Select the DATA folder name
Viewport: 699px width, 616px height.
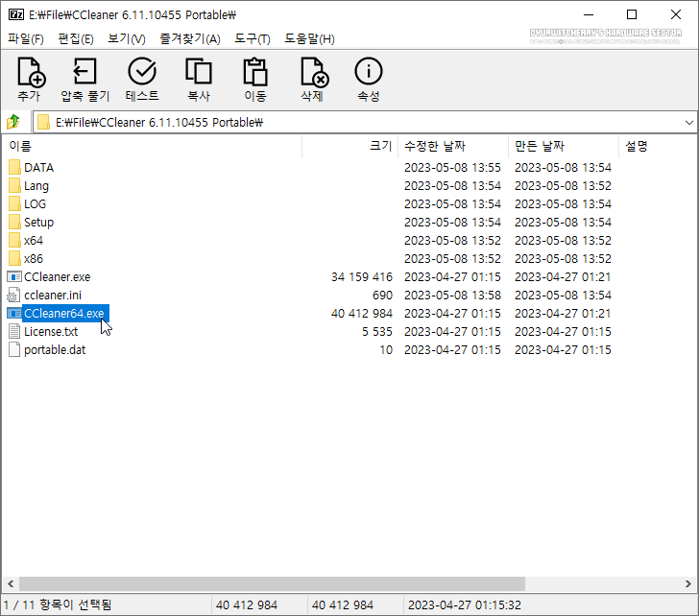(x=38, y=168)
